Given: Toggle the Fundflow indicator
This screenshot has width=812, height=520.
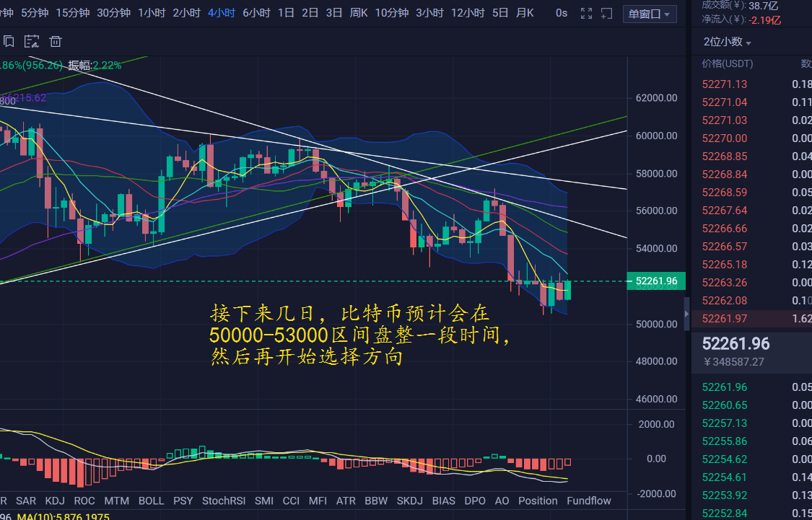Looking at the screenshot, I should [589, 501].
